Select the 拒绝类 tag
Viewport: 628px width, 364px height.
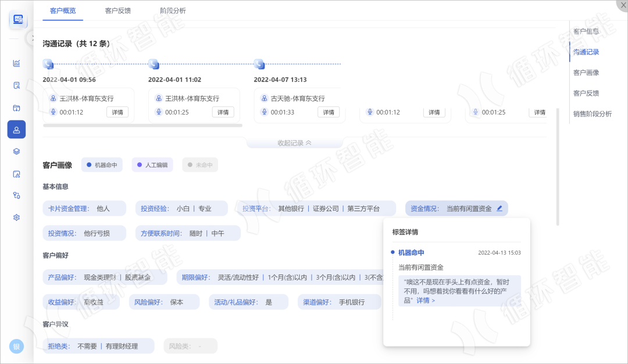click(98, 346)
